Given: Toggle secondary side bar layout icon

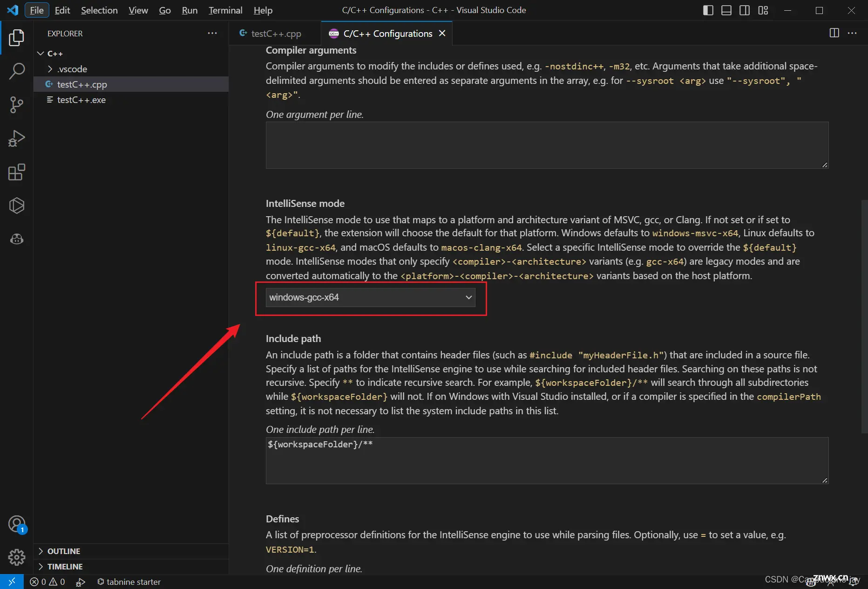Looking at the screenshot, I should click(x=745, y=10).
